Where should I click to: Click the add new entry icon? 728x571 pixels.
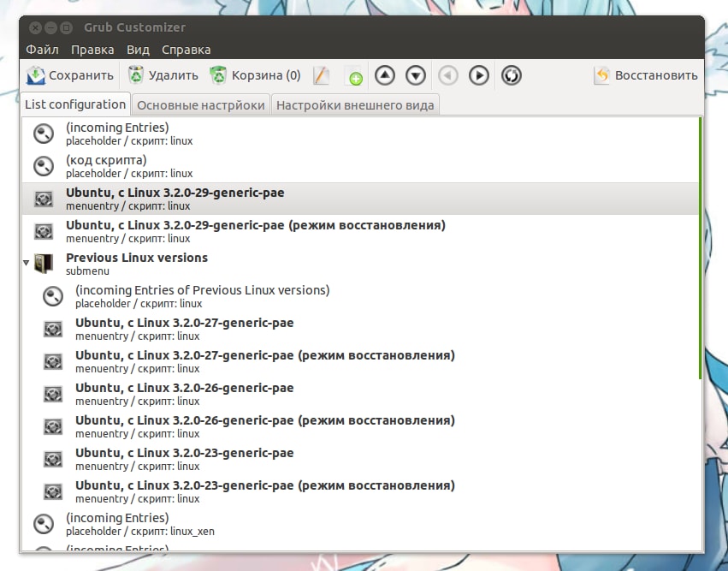tap(354, 76)
